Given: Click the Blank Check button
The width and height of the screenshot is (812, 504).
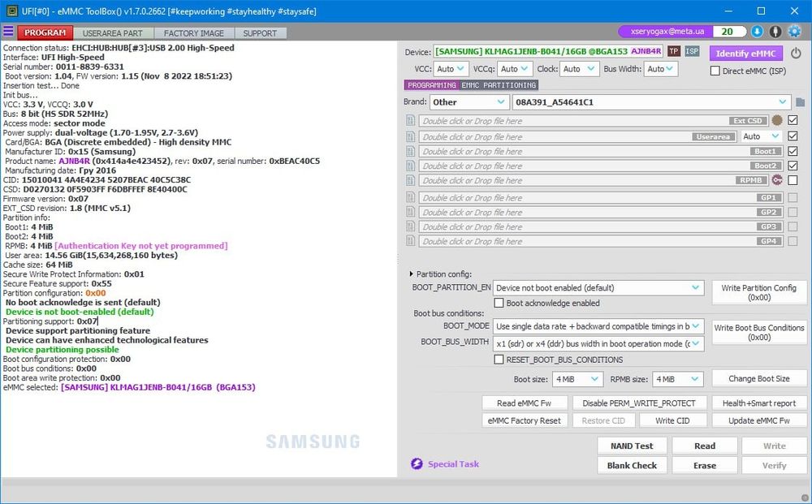Looking at the screenshot, I should [x=632, y=465].
